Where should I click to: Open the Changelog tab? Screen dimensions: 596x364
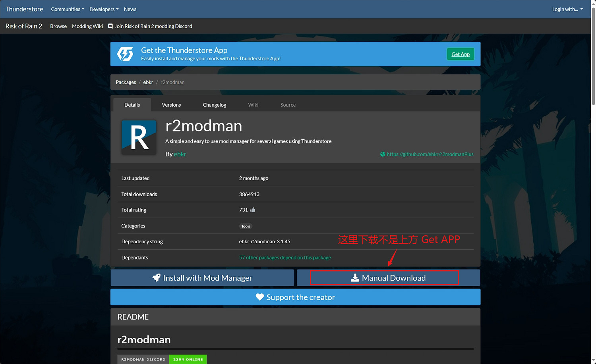click(214, 105)
